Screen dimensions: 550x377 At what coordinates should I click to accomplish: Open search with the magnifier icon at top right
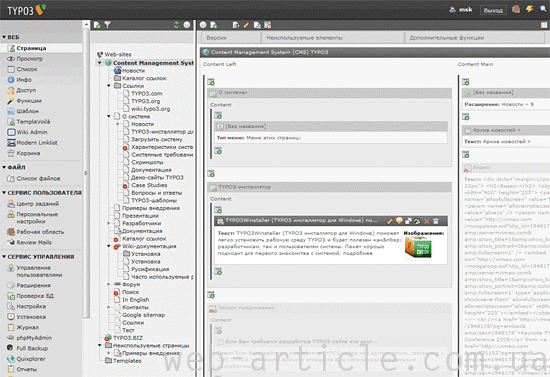(x=543, y=9)
